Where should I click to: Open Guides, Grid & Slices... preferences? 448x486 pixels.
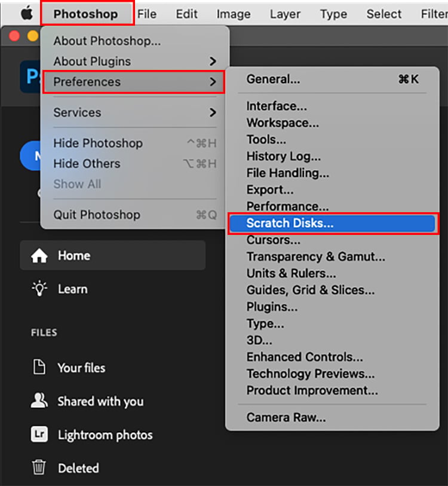(332, 291)
